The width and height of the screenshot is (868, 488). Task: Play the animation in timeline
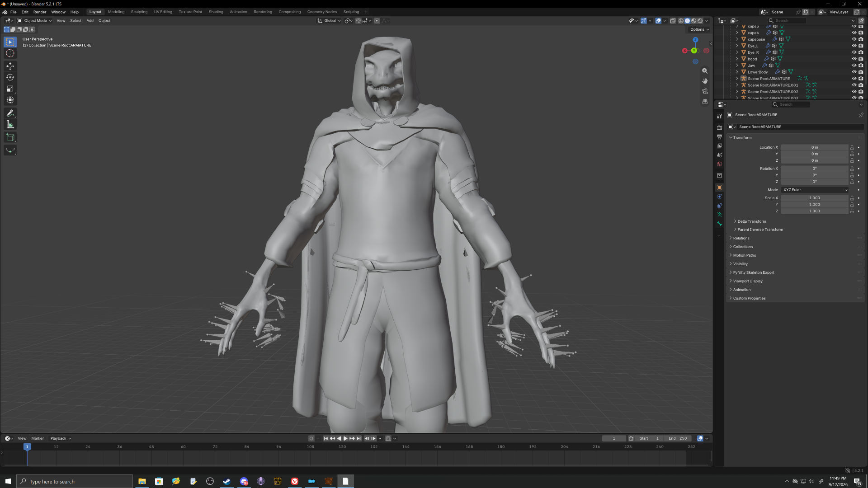(345, 438)
